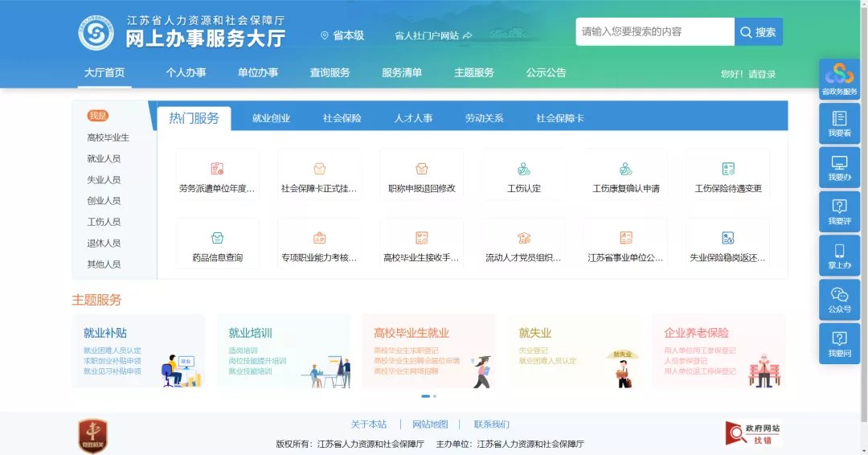Screen dimensions: 868x455
Task: Open 联系我们 footer link
Action: pos(492,424)
